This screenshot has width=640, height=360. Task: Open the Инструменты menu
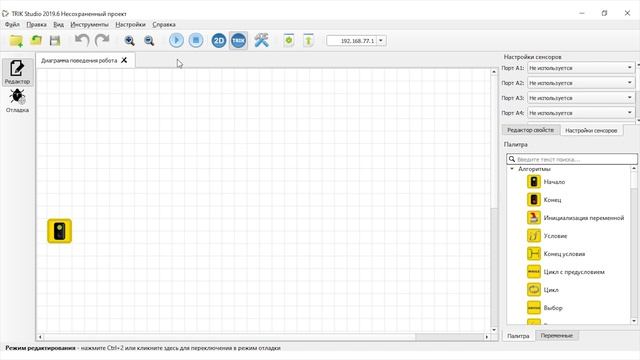point(89,24)
